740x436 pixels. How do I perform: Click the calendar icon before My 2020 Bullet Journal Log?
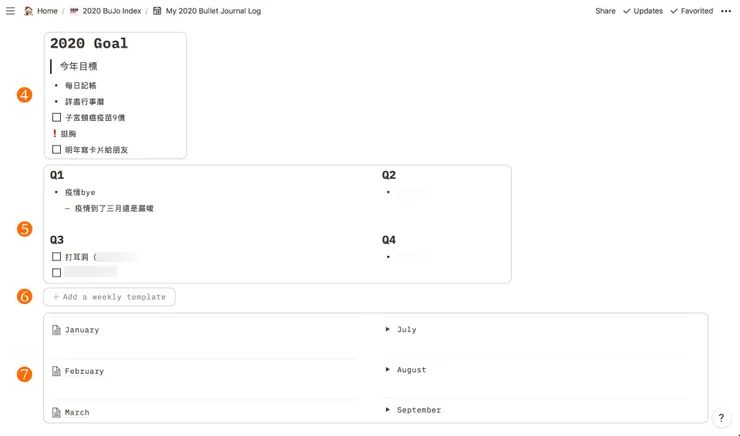click(157, 11)
